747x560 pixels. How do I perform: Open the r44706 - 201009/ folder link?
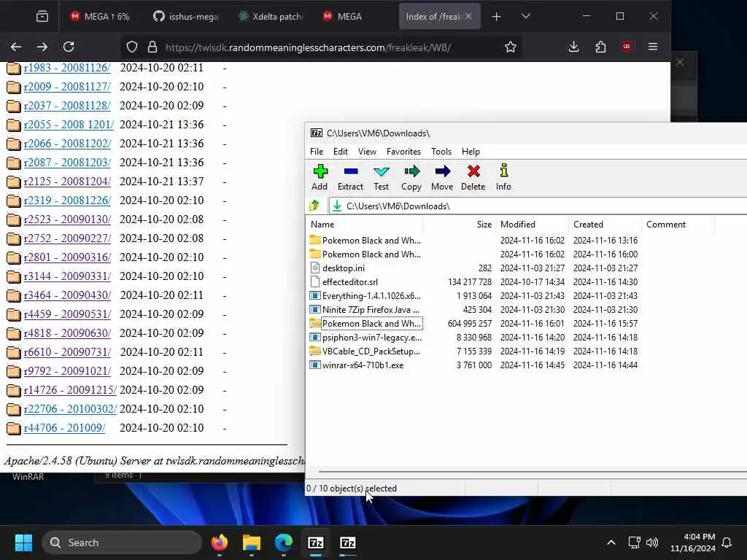64,427
